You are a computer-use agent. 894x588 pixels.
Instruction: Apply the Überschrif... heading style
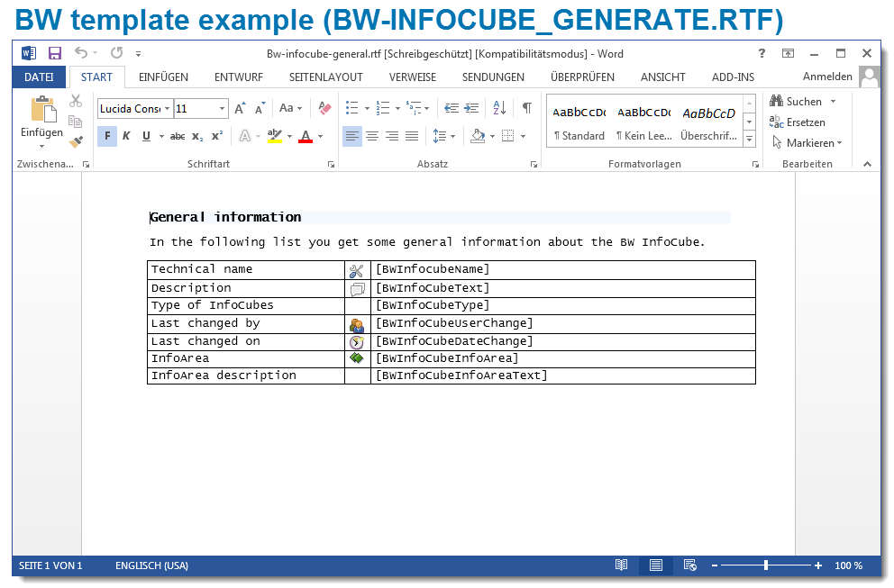click(708, 122)
